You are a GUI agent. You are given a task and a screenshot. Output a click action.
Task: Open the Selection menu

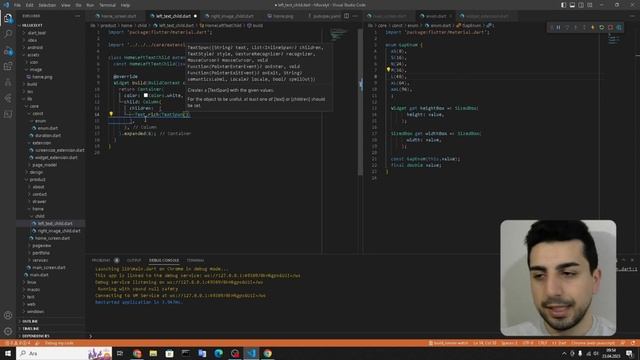coord(47,5)
